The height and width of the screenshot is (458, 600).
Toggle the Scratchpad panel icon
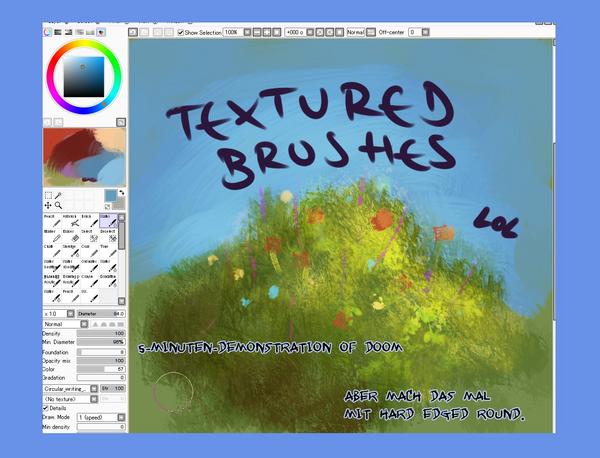[101, 32]
